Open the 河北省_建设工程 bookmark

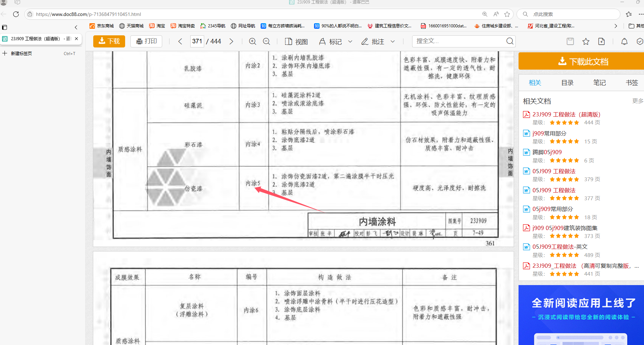point(551,26)
